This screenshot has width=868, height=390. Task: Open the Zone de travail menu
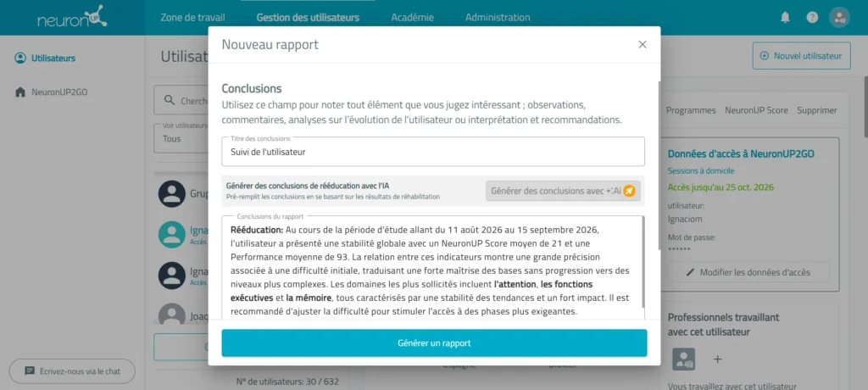(x=192, y=18)
